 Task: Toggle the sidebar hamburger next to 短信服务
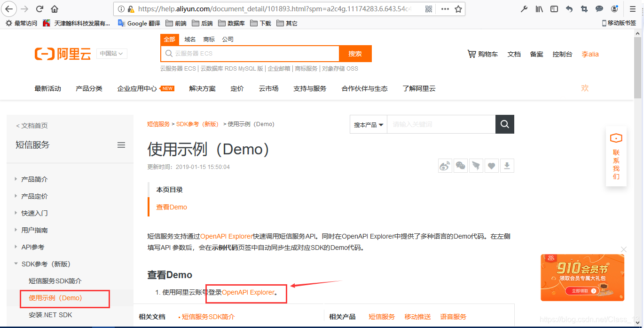[x=121, y=145]
